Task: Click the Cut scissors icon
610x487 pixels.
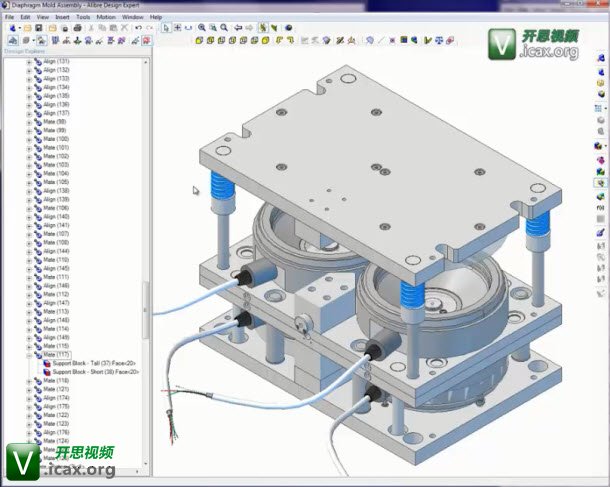Action: (x=91, y=28)
